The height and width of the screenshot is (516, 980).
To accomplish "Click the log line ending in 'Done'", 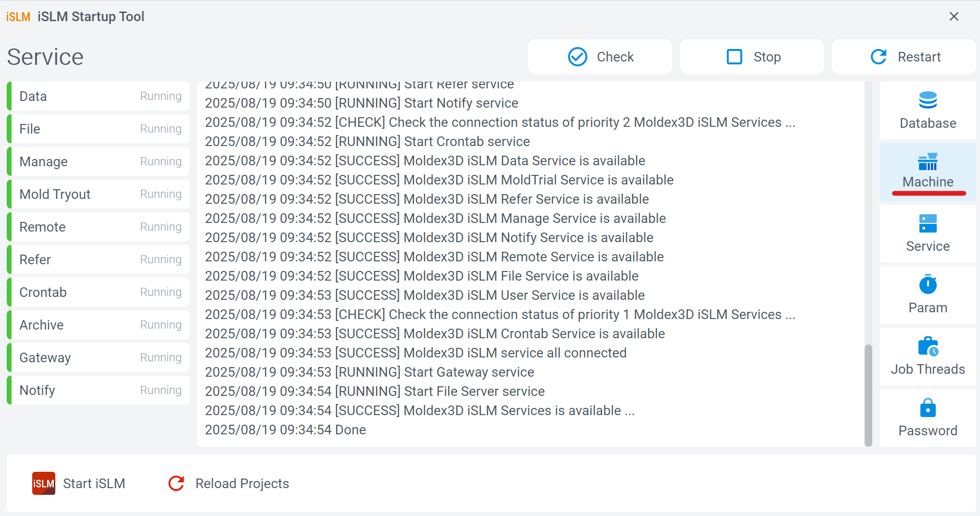I will (286, 430).
